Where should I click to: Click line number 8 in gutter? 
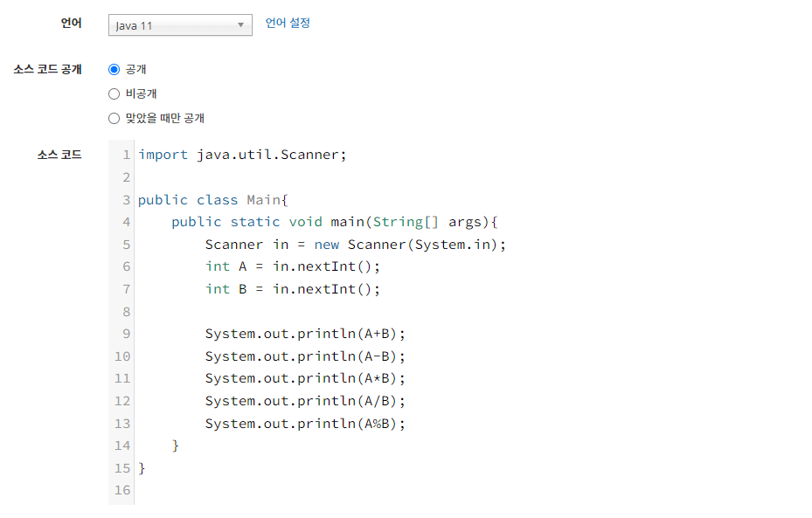(x=127, y=312)
